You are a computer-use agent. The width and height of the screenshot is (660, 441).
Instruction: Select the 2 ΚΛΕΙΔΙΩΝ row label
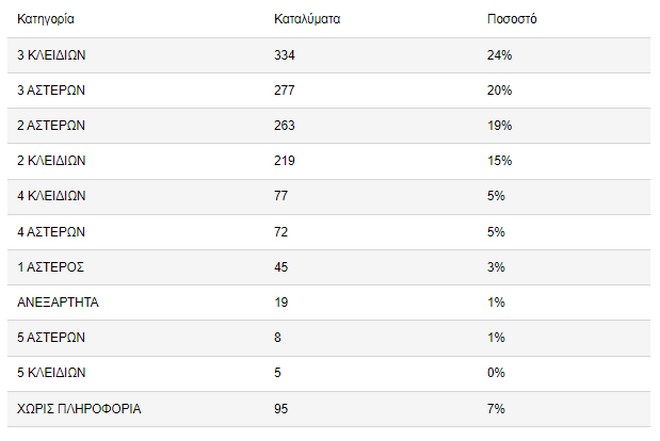click(x=52, y=161)
